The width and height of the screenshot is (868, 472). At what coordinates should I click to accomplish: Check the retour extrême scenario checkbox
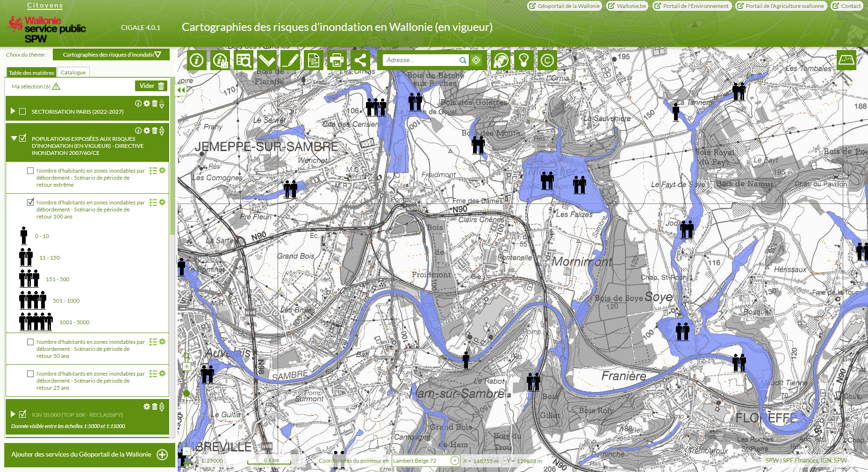[30, 171]
